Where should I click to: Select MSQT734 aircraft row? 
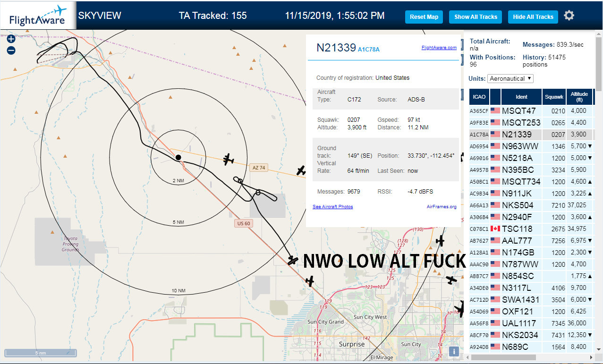[x=532, y=182]
